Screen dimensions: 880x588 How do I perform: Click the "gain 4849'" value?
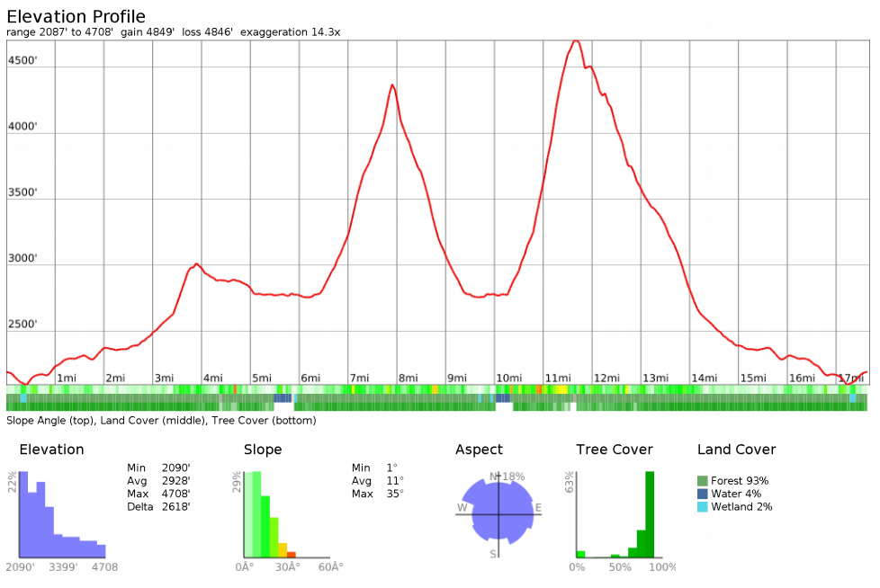click(148, 32)
